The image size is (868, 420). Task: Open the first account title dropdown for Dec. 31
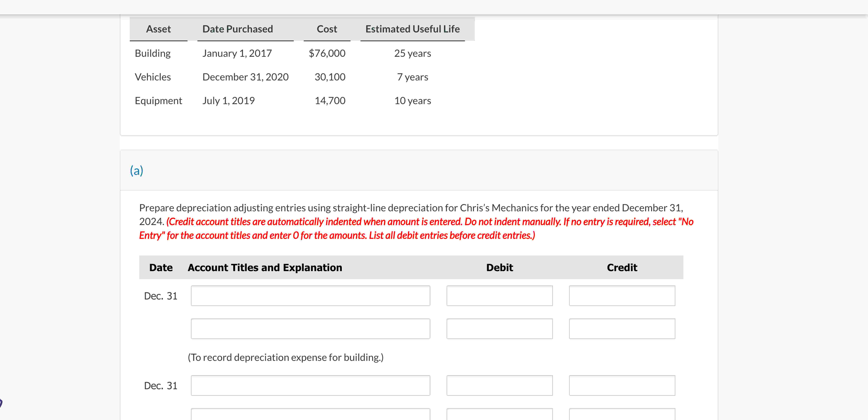pyautogui.click(x=310, y=296)
